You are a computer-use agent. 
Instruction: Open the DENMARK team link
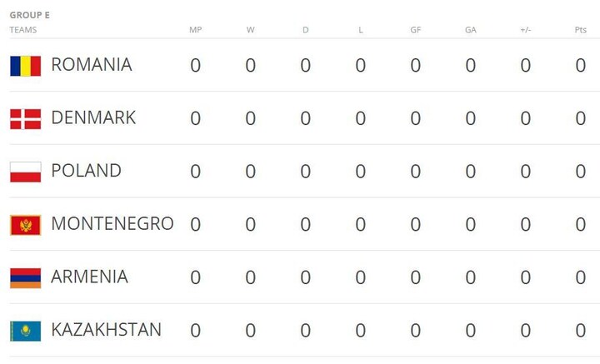coord(93,118)
